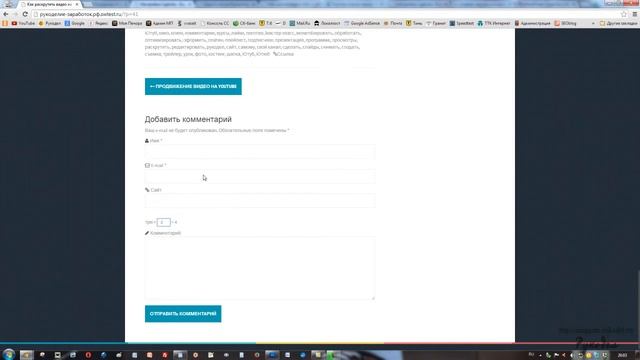Open the Chrome menu icon
The image size is (640, 360).
635,14
